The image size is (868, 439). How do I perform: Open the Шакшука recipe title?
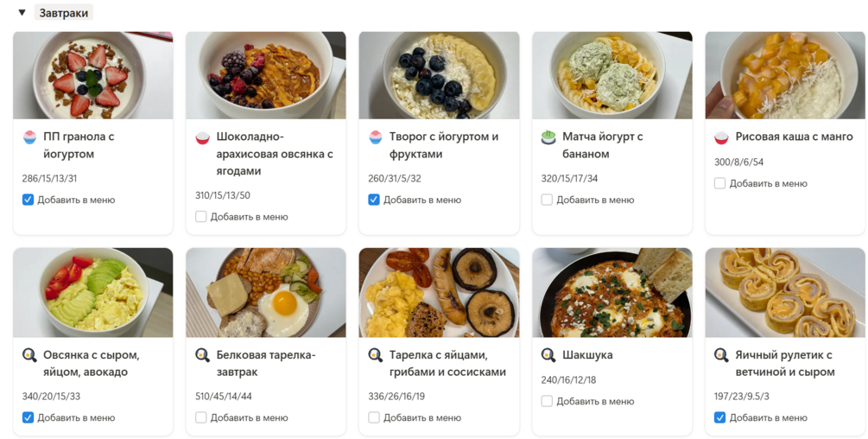[587, 355]
